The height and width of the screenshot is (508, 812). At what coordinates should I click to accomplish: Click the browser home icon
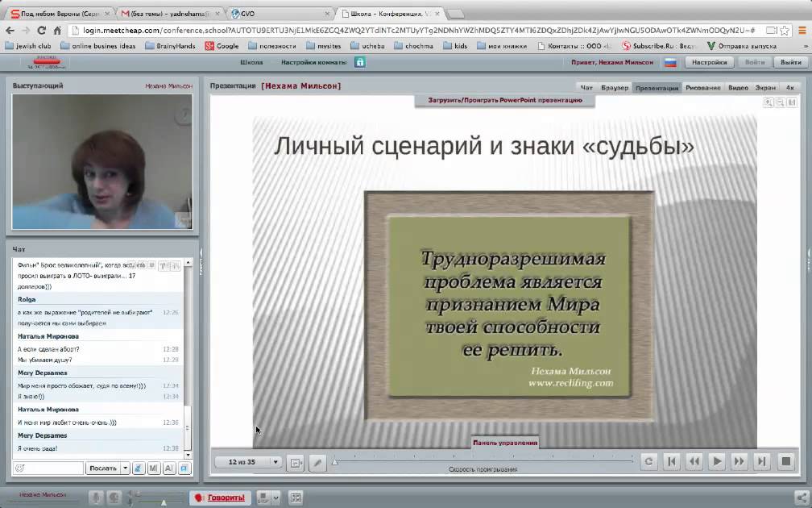coord(57,30)
